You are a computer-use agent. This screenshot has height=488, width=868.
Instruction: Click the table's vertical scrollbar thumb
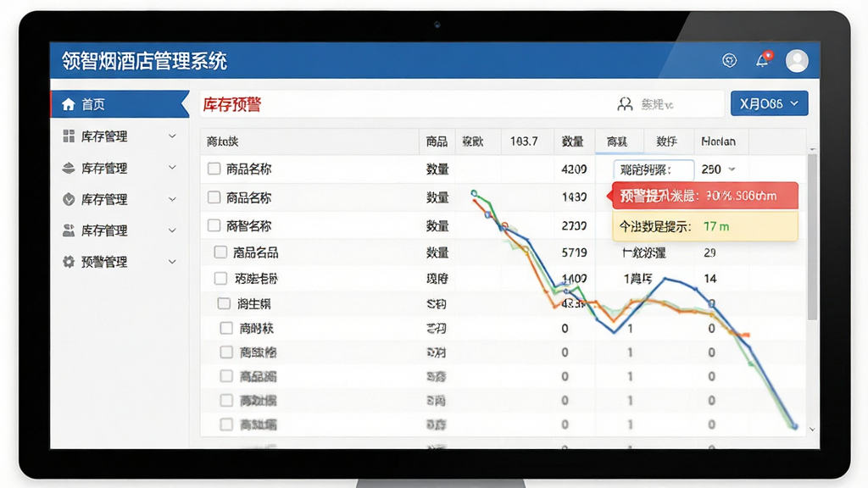pyautogui.click(x=812, y=237)
